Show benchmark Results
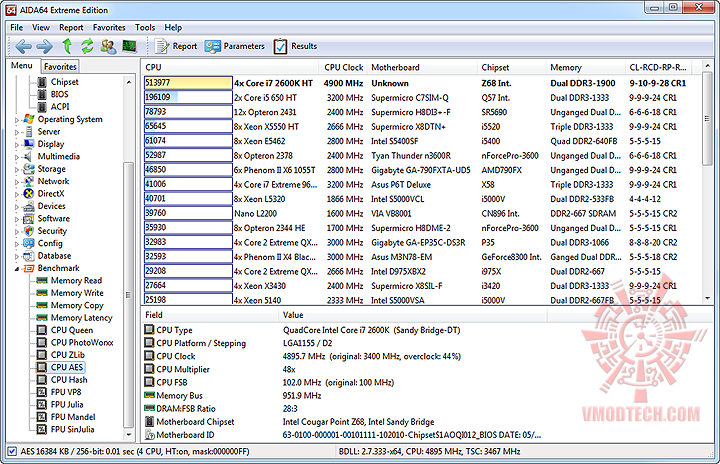 point(295,46)
